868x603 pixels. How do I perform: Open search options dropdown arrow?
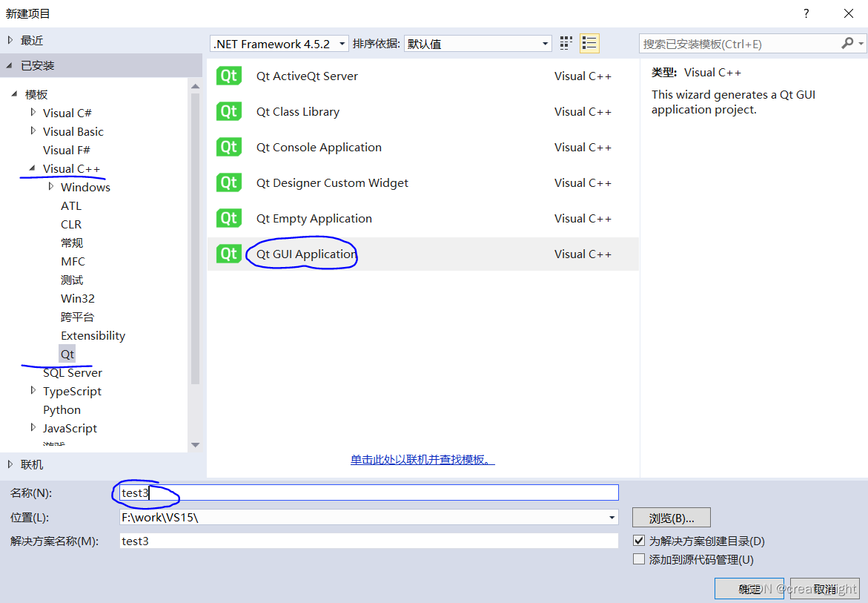tap(861, 43)
